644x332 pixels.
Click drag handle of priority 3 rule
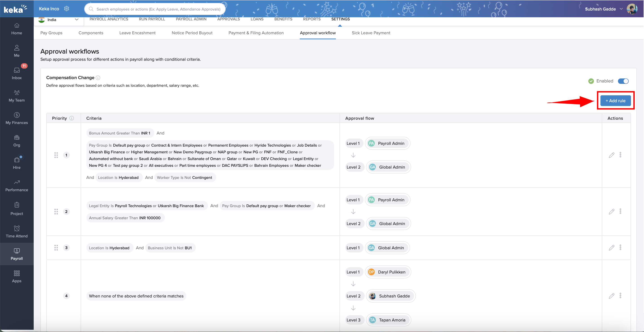tap(56, 248)
